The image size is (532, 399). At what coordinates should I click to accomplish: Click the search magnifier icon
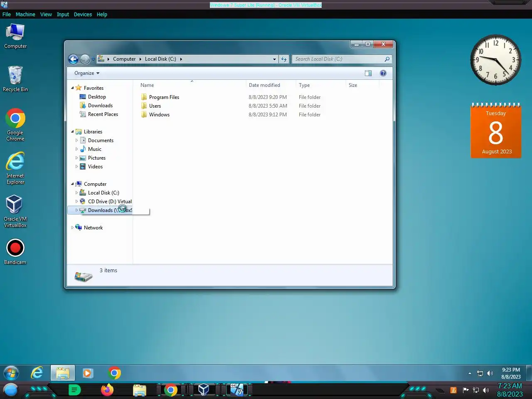coord(387,59)
